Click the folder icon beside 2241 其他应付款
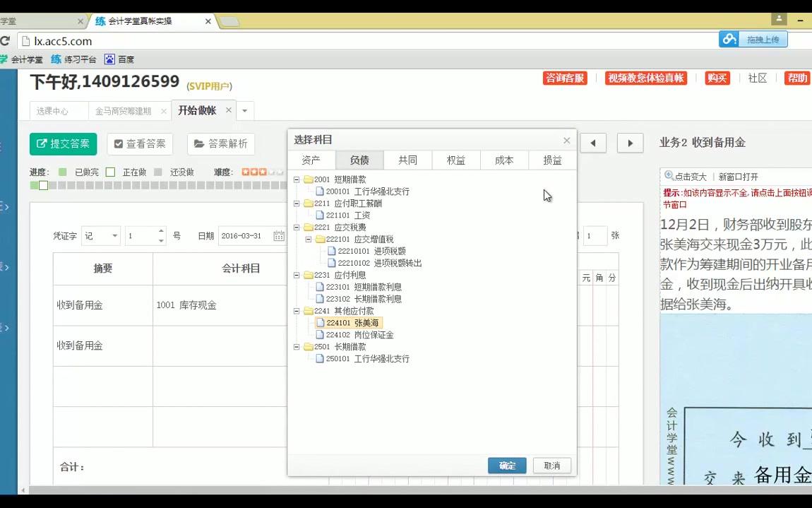The image size is (812, 508). click(x=307, y=311)
